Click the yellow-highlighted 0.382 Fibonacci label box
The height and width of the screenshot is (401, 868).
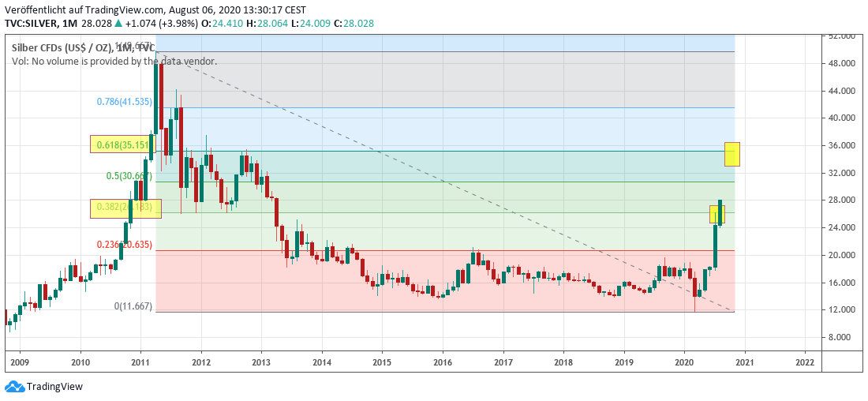(x=125, y=208)
